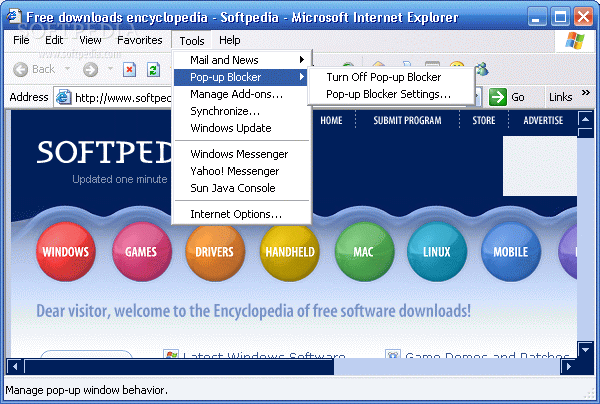
Task: Click 'Dear visitor, welcome' heading text
Action: point(253,311)
